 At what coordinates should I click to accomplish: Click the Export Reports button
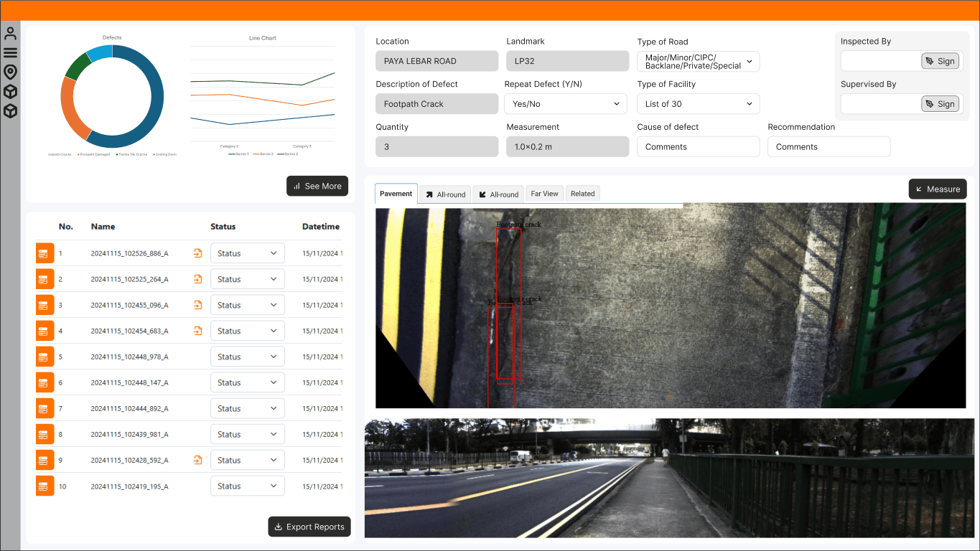[309, 527]
